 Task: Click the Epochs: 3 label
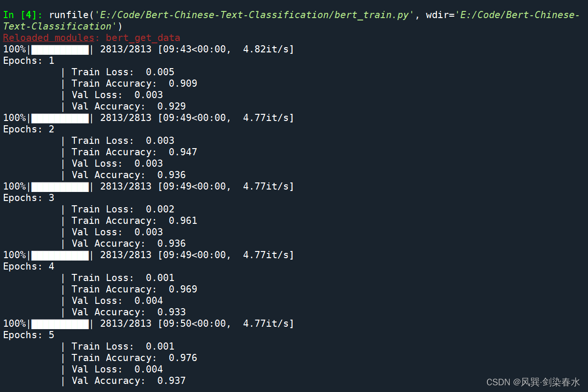point(29,198)
